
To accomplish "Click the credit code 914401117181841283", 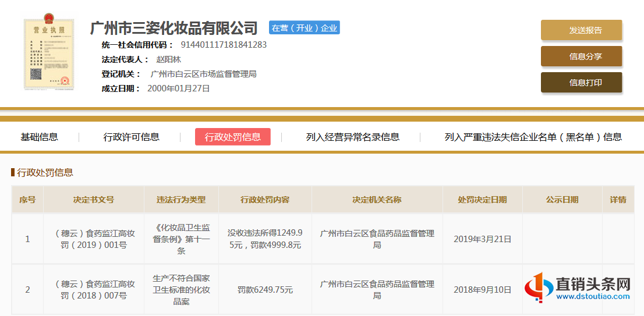I will pyautogui.click(x=224, y=45).
